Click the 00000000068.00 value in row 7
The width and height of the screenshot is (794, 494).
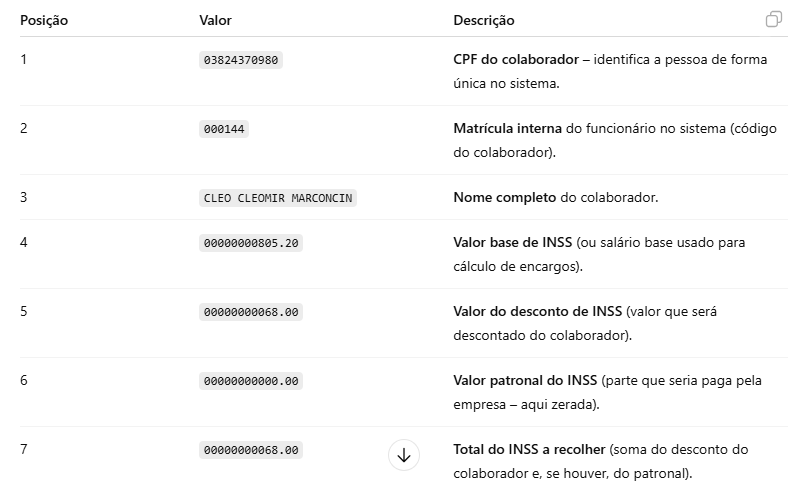tap(251, 450)
